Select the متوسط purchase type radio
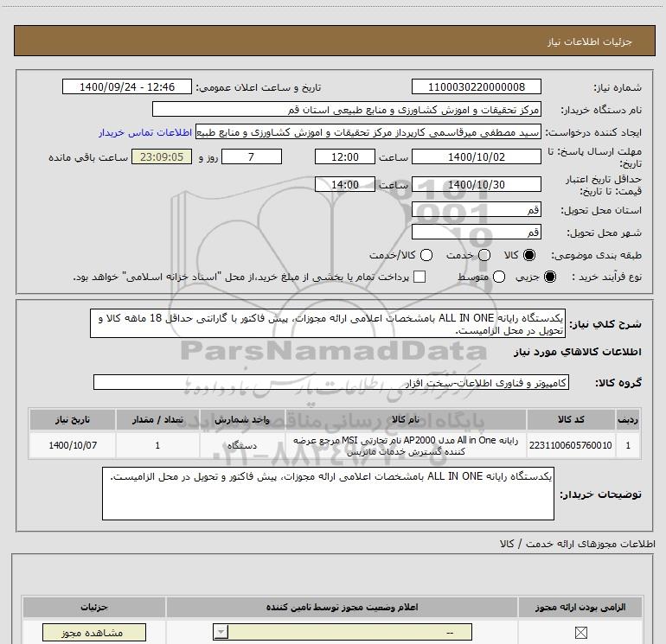666x644 pixels. 499,277
